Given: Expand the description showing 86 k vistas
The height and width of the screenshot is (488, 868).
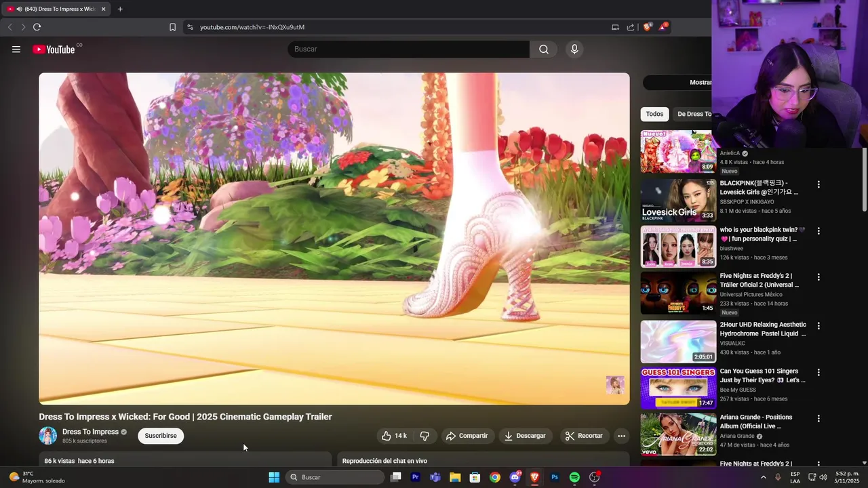Looking at the screenshot, I should [185, 460].
